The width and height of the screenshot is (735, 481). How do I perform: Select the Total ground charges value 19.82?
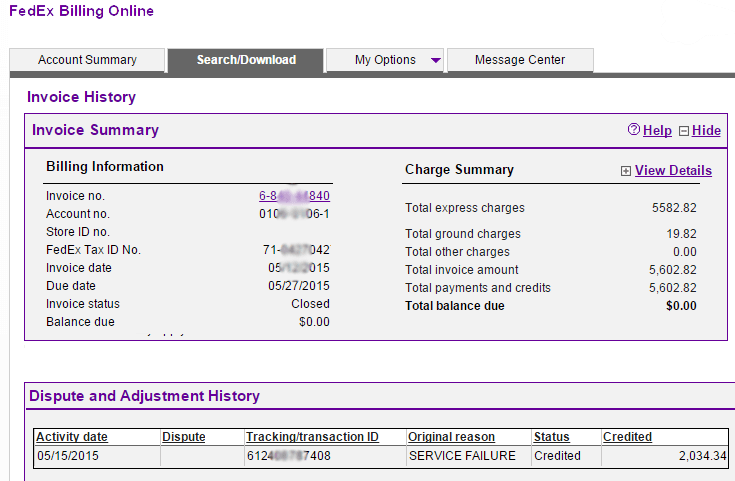(x=682, y=234)
